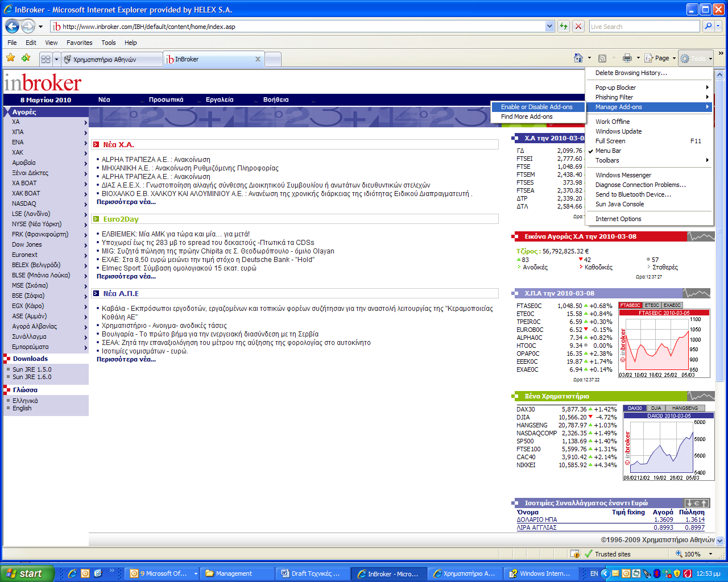The height and width of the screenshot is (582, 728).
Task: Click the popup blocked status bar icon
Action: [575, 554]
